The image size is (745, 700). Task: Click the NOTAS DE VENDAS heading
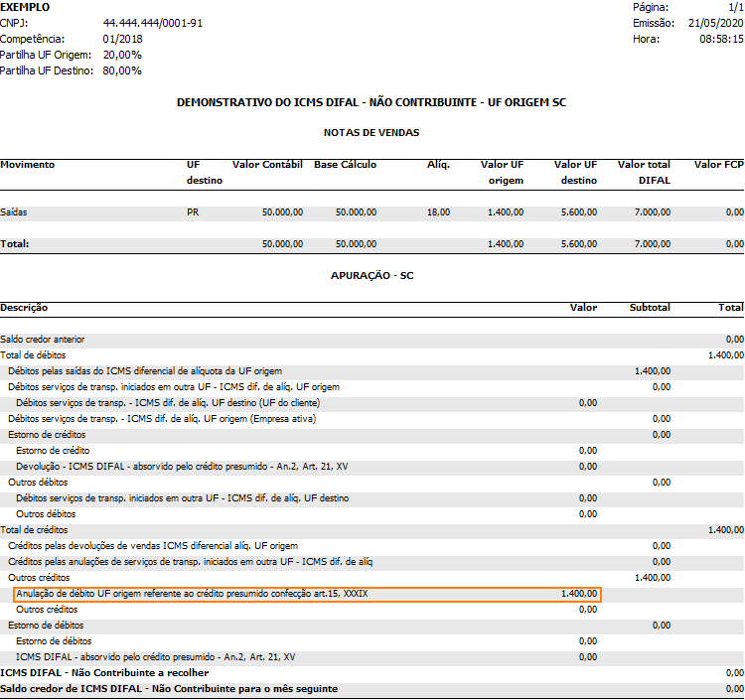tap(372, 132)
